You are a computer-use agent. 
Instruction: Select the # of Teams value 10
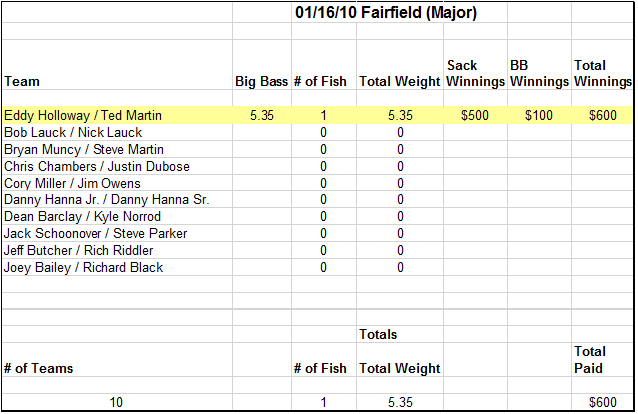tap(116, 403)
